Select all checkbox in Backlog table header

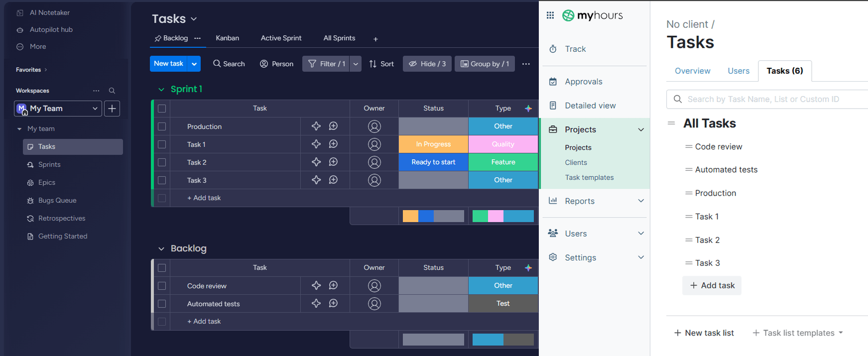(x=162, y=268)
